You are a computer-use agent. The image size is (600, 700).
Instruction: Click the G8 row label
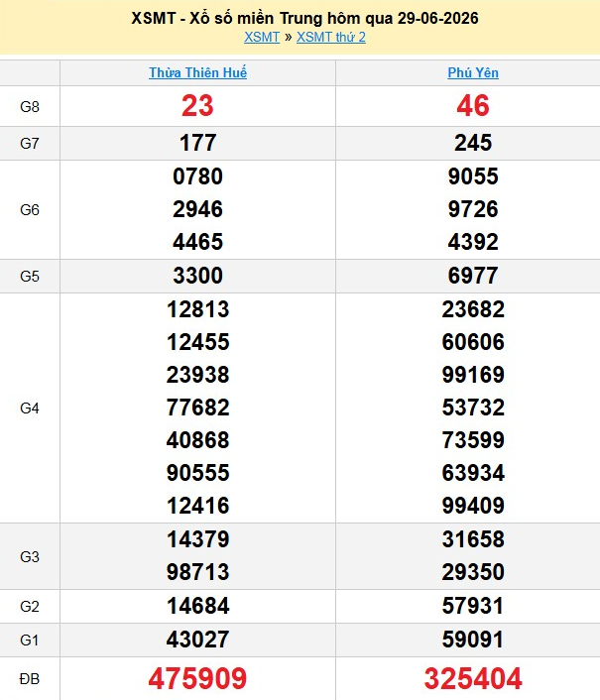tap(30, 107)
